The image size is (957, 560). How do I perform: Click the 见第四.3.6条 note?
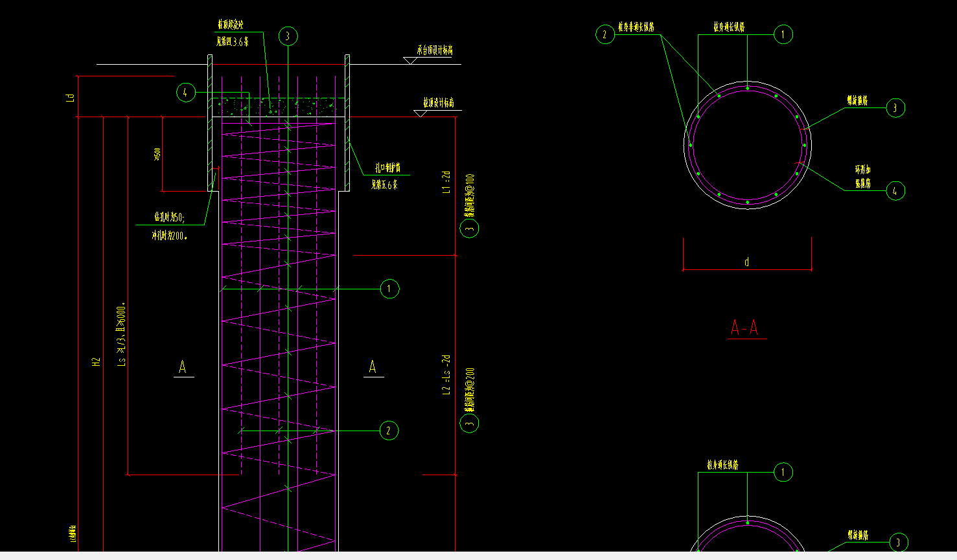click(233, 42)
